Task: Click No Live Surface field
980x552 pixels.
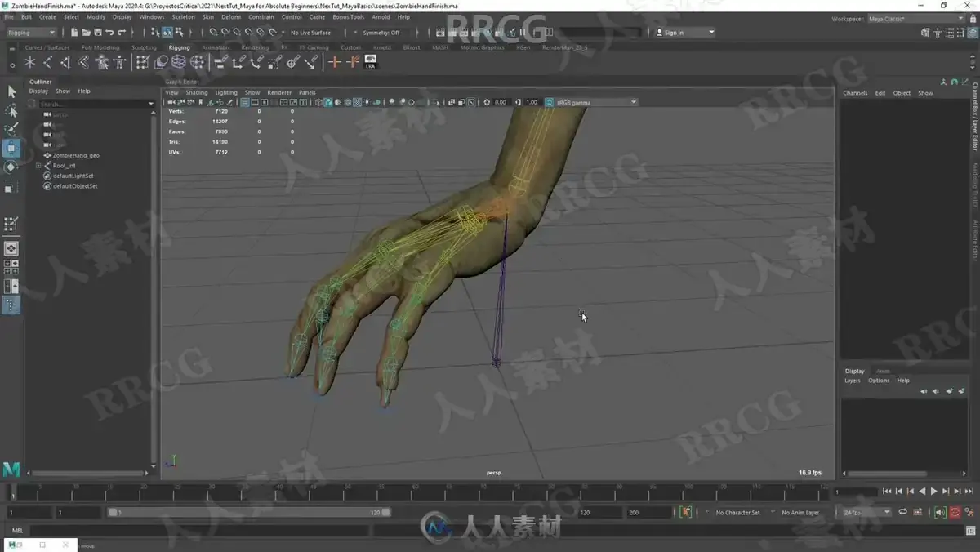Action: 311,33
